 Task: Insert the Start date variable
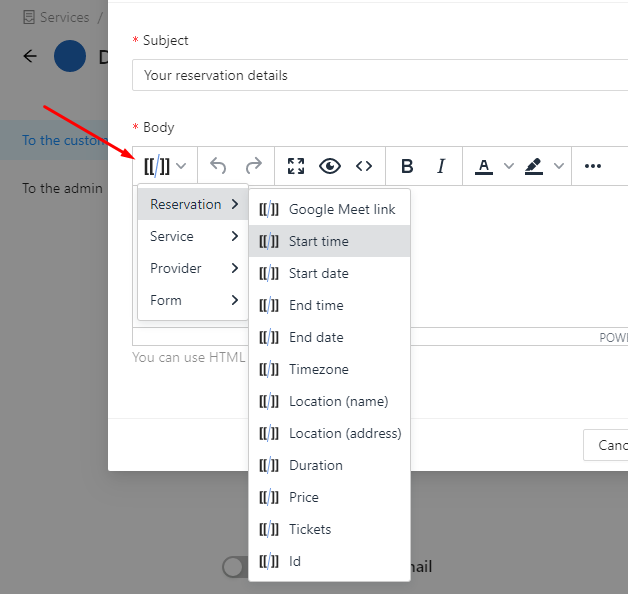coord(329,273)
